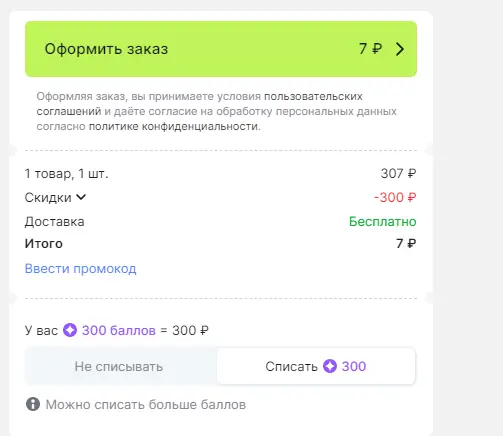The width and height of the screenshot is (503, 436).
Task: Click the purple bonus icon beside 300 баллов
Action: tap(70, 330)
